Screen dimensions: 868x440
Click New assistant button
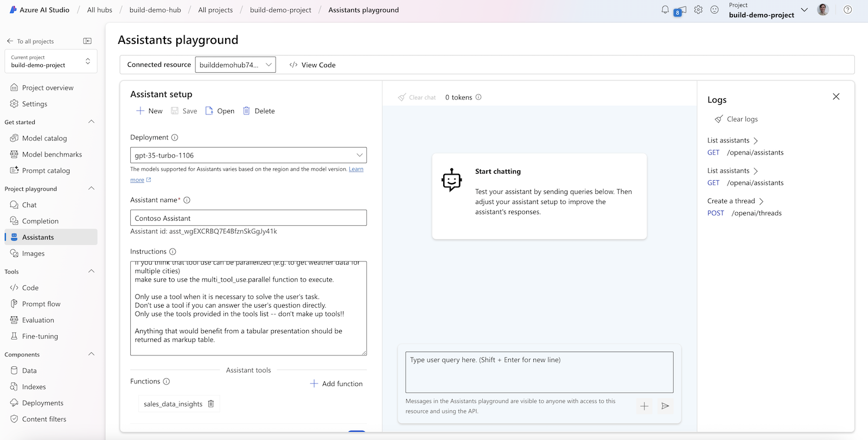pyautogui.click(x=149, y=111)
